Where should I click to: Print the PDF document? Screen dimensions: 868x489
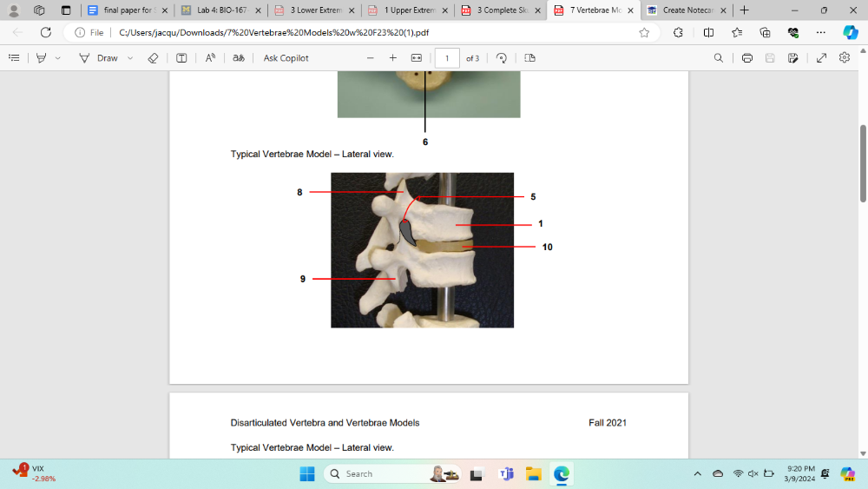[747, 58]
